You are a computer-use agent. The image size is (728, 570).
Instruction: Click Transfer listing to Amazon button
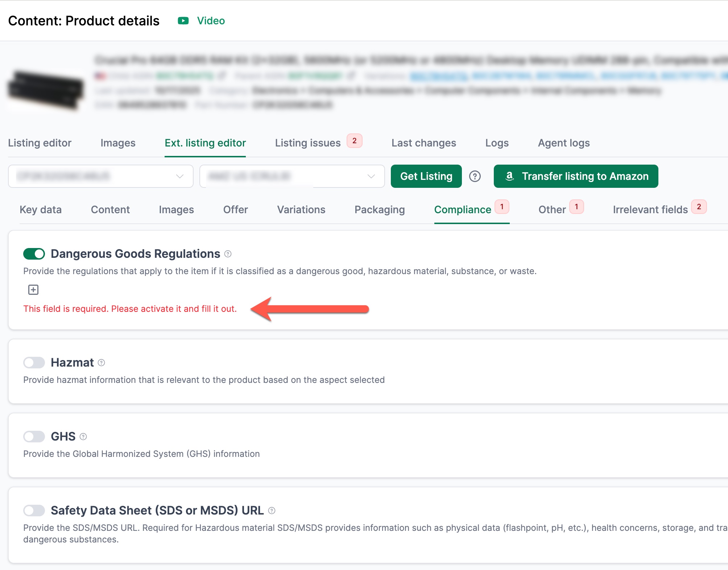point(576,176)
